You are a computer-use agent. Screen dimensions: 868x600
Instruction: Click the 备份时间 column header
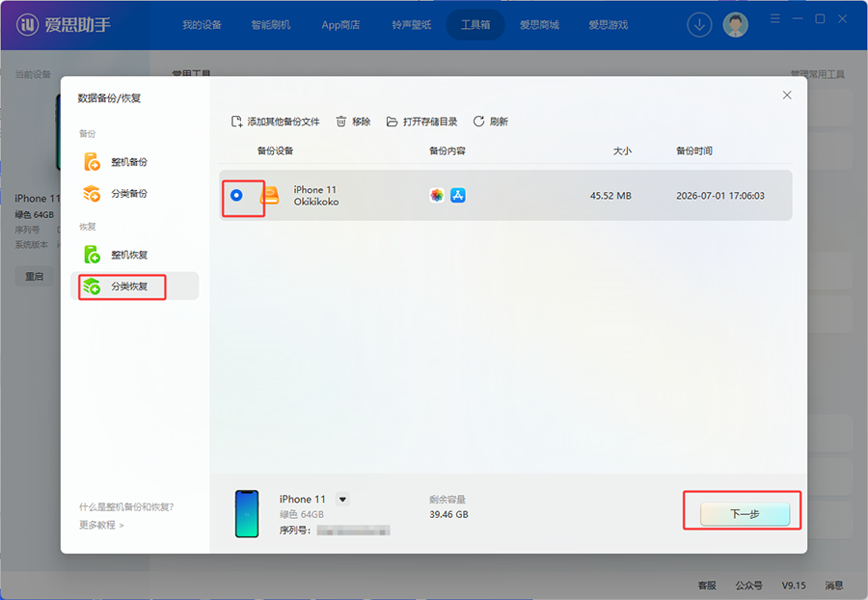pos(694,150)
